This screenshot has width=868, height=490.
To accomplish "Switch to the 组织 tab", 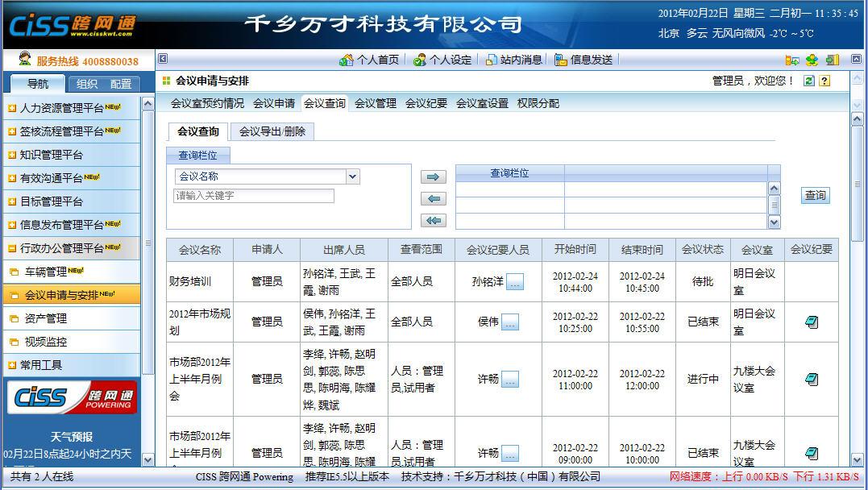I will 86,83.
